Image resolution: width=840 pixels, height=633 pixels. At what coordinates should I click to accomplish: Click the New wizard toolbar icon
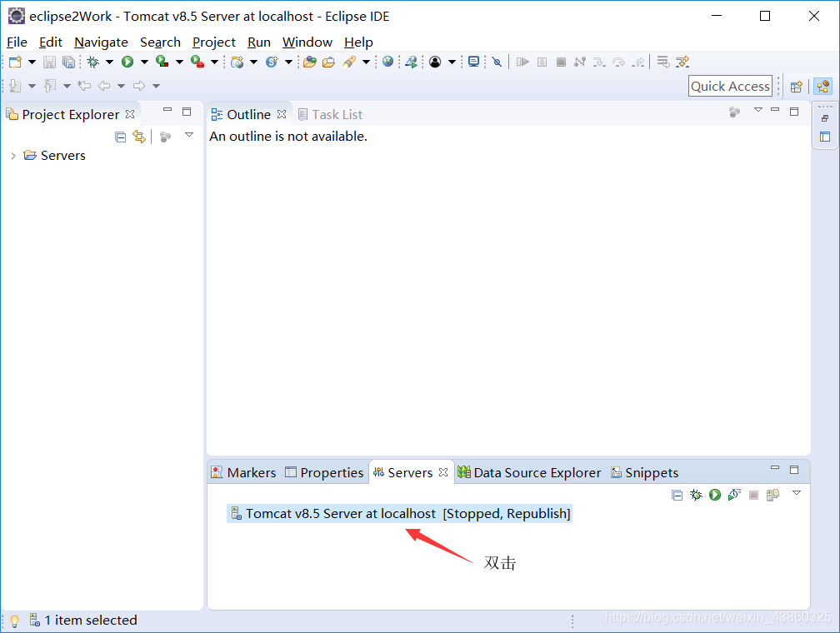pyautogui.click(x=16, y=62)
